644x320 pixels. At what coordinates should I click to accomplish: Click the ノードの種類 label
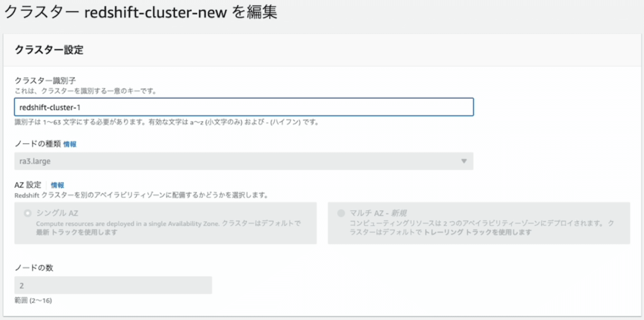click(38, 144)
